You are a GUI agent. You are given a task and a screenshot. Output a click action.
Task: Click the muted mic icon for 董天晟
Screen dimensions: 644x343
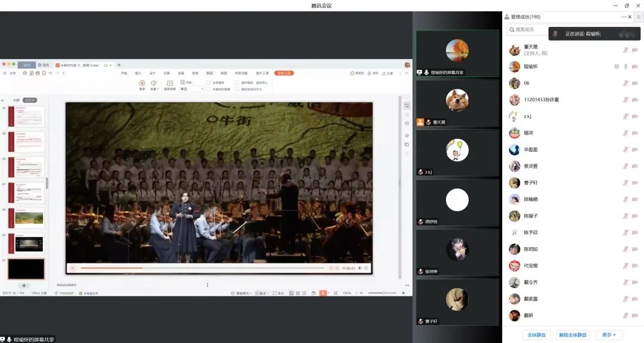pyautogui.click(x=626, y=50)
